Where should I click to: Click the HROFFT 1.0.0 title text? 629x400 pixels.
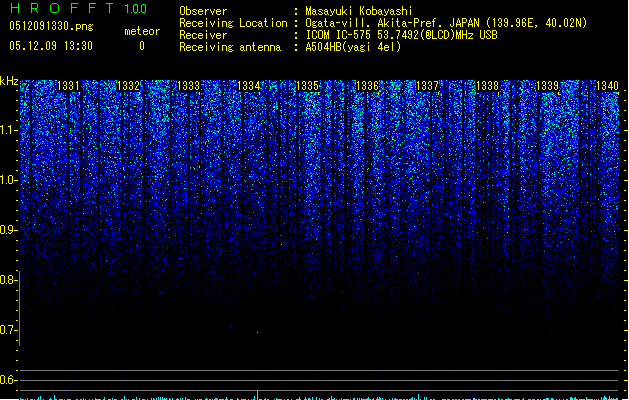(79, 8)
